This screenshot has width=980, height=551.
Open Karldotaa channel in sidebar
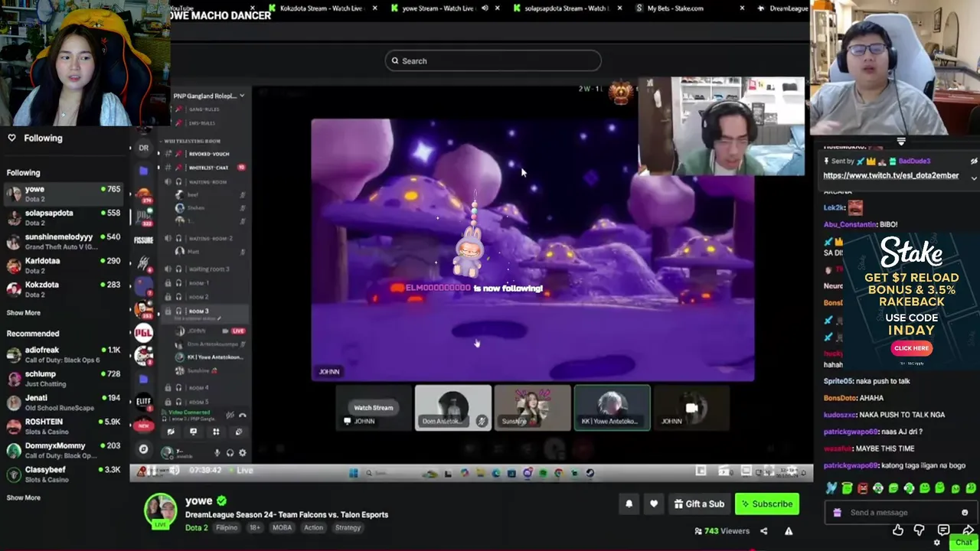64,265
